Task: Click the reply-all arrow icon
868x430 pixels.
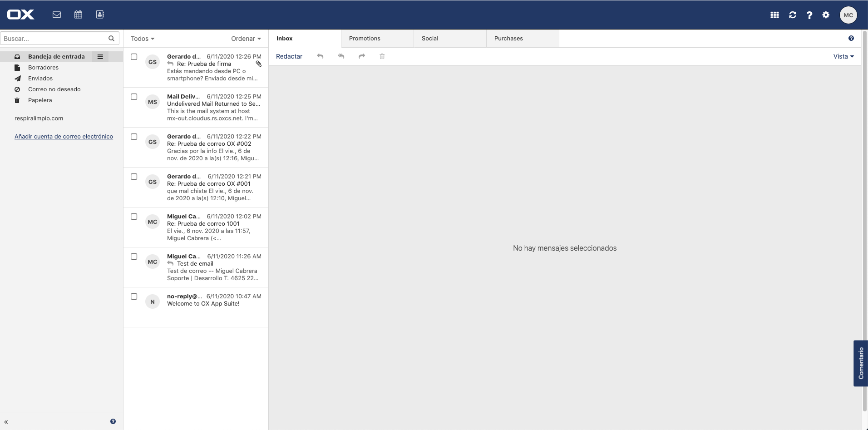Action: tap(341, 56)
